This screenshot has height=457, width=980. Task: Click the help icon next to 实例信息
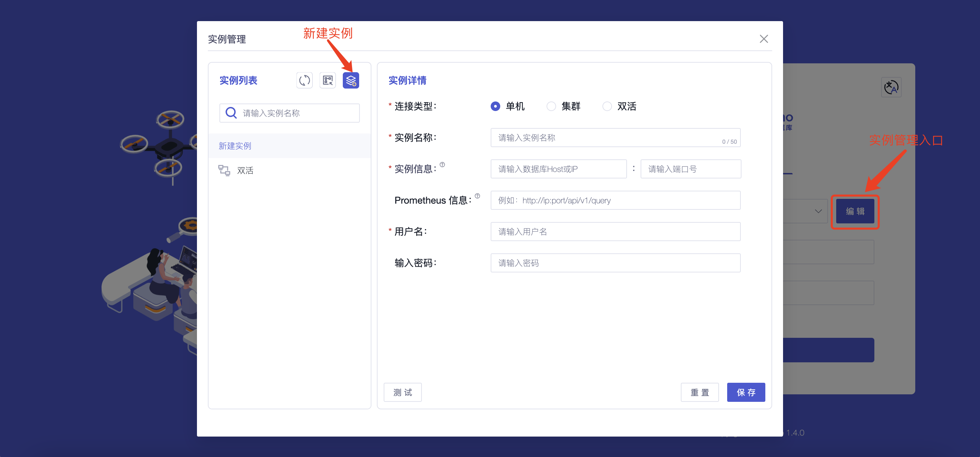[x=442, y=164]
